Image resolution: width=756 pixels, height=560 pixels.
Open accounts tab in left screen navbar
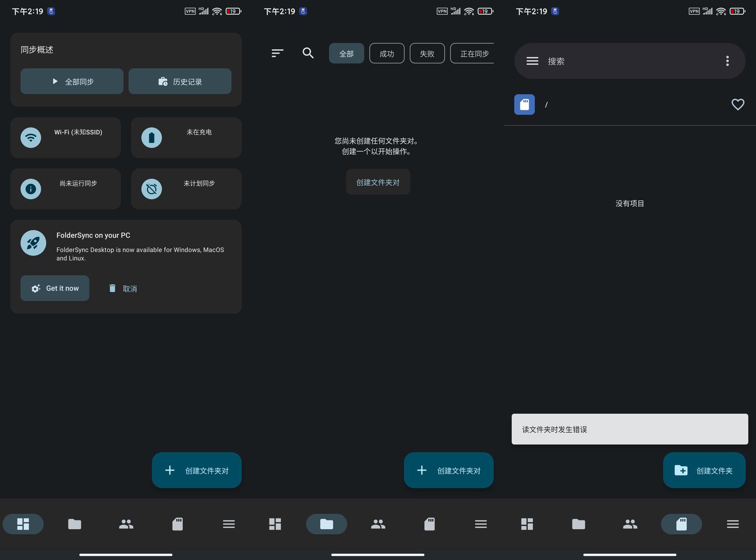point(126,524)
